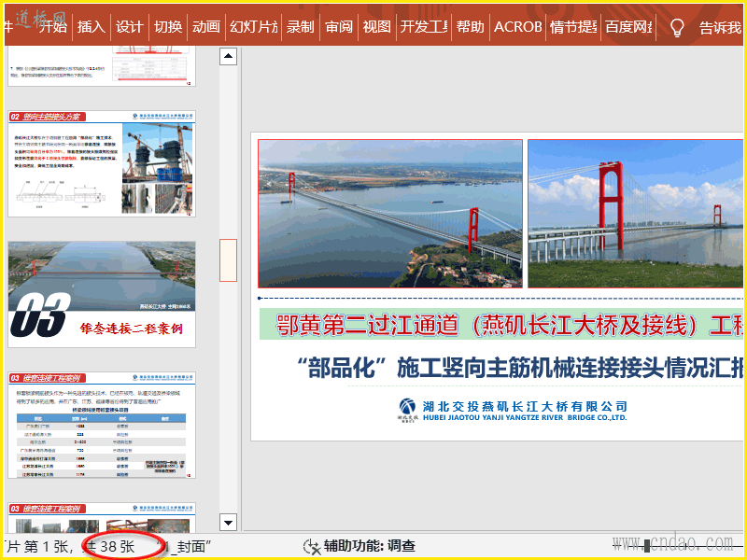747x560 pixels.
Task: Click the 湖北交投燕矶长江大桥有限公司 company name
Action: point(525,406)
